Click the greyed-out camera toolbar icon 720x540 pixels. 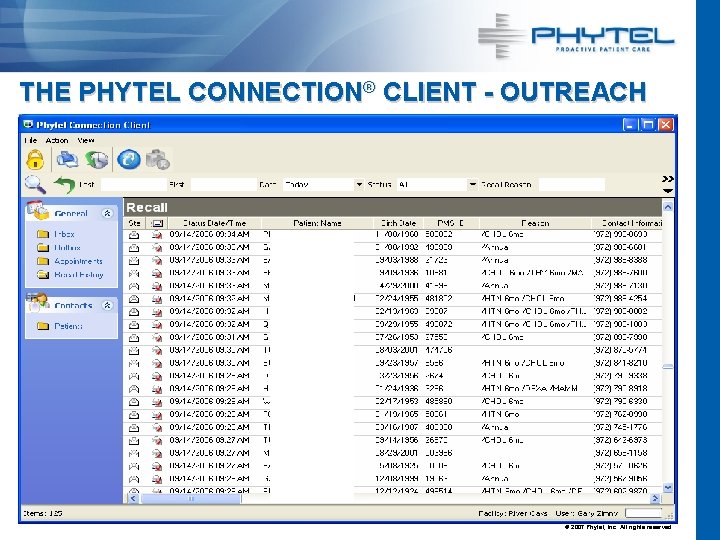pyautogui.click(x=158, y=159)
